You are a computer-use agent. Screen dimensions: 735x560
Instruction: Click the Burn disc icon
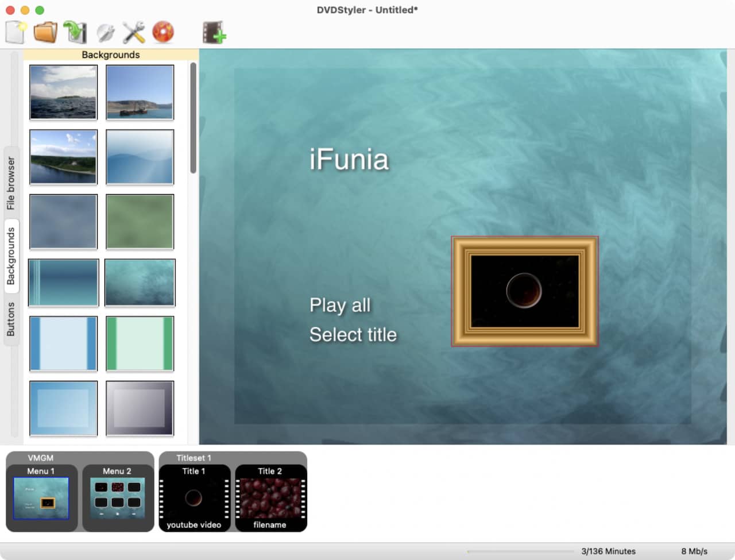coord(163,32)
